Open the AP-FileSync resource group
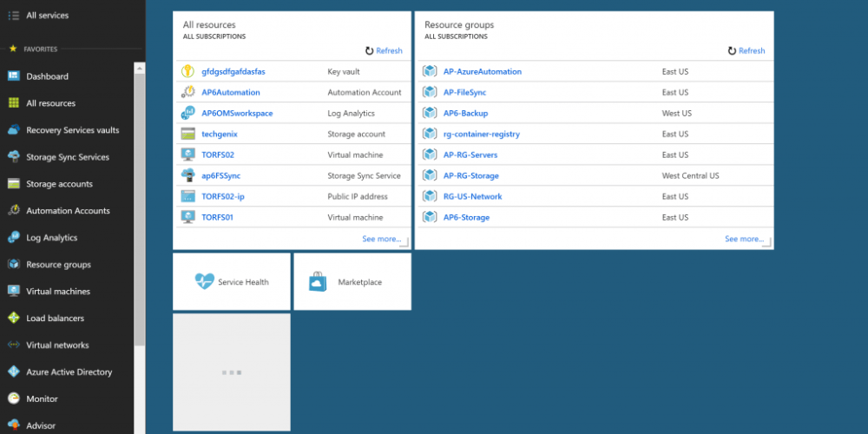The width and height of the screenshot is (868, 434). pos(464,93)
